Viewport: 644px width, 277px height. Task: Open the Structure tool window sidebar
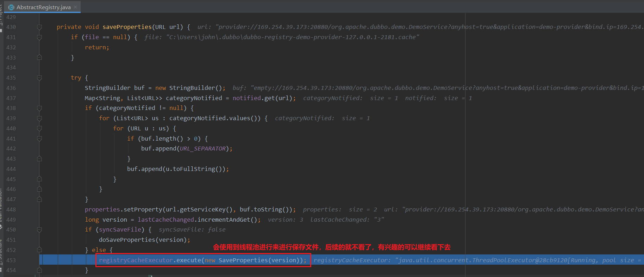(1, 252)
